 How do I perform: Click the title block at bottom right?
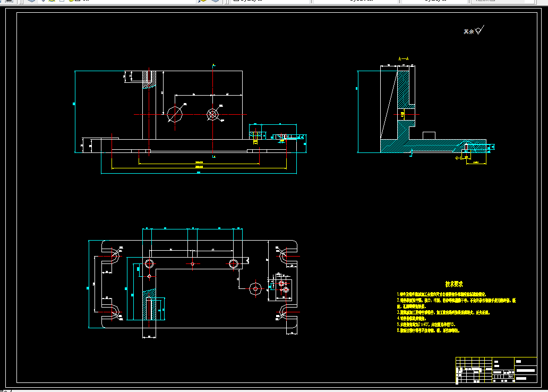pos(496,370)
